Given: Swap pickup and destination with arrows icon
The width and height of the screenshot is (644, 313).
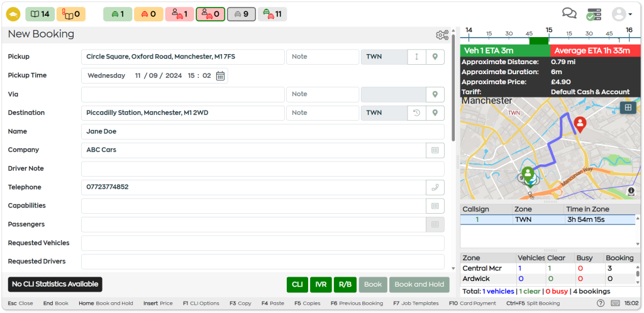Looking at the screenshot, I should click(x=416, y=57).
